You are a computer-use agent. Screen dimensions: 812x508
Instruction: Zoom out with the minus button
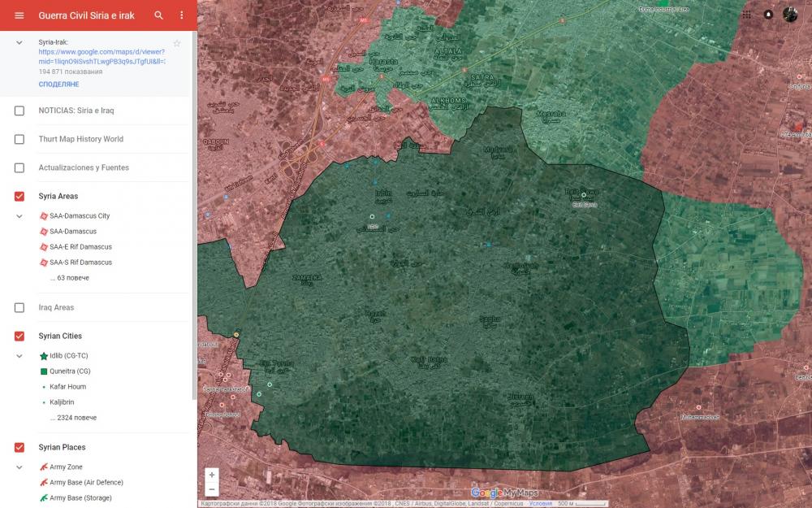pos(212,489)
